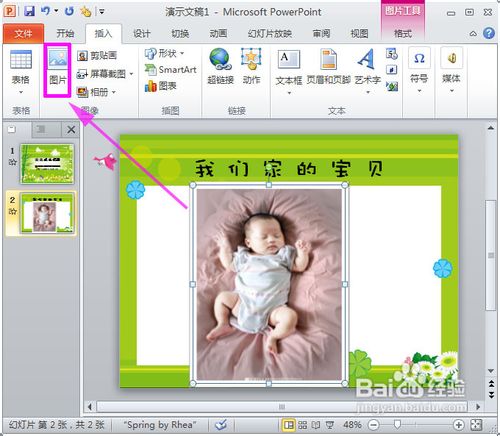Screen dimensions: 500x436
Task: Switch to the 视图 tab
Action: [x=359, y=33]
